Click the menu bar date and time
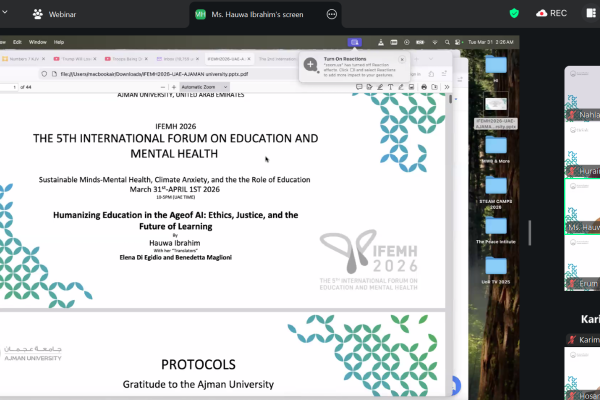Screen dimensions: 600x400 (x=491, y=42)
